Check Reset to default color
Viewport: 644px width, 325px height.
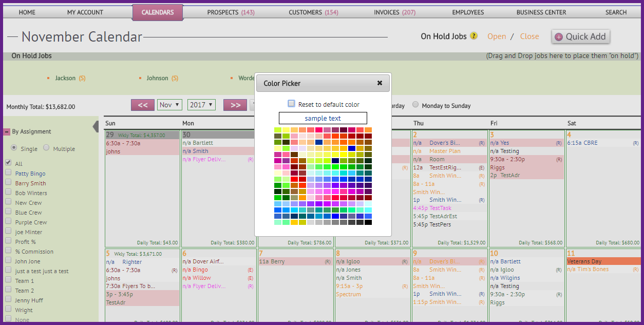pos(292,104)
